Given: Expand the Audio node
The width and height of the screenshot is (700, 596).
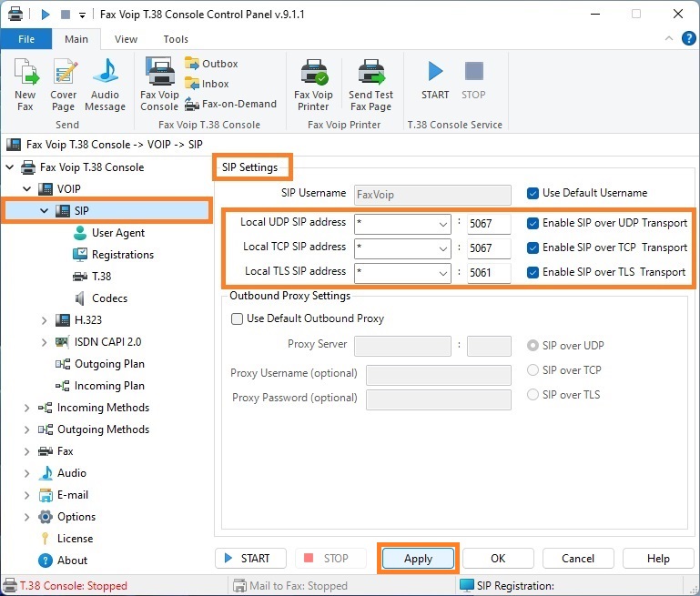Looking at the screenshot, I should point(26,473).
